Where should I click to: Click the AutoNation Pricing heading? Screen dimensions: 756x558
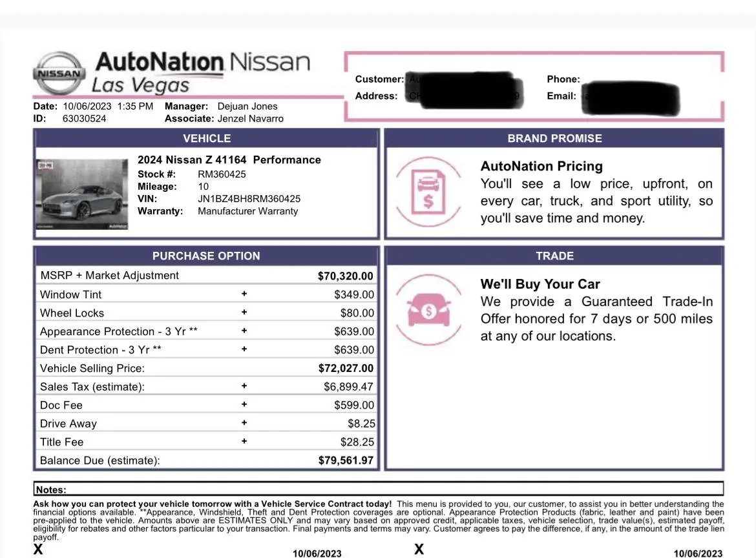click(x=541, y=166)
